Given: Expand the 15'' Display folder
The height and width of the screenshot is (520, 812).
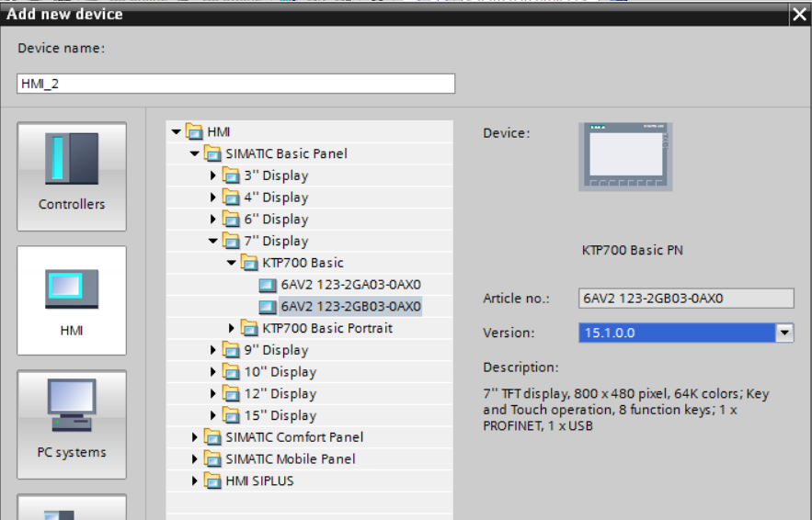Looking at the screenshot, I should (212, 415).
